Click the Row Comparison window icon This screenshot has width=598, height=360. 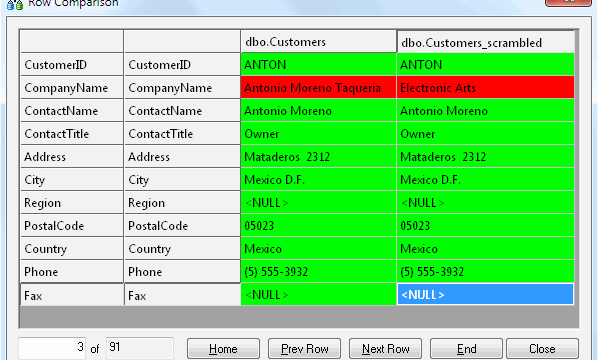coord(15,5)
